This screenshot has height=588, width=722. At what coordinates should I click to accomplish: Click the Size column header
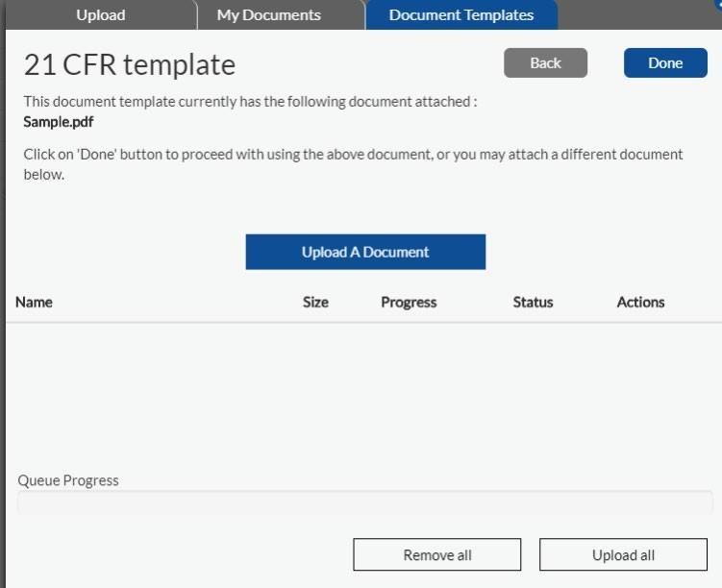(x=315, y=303)
